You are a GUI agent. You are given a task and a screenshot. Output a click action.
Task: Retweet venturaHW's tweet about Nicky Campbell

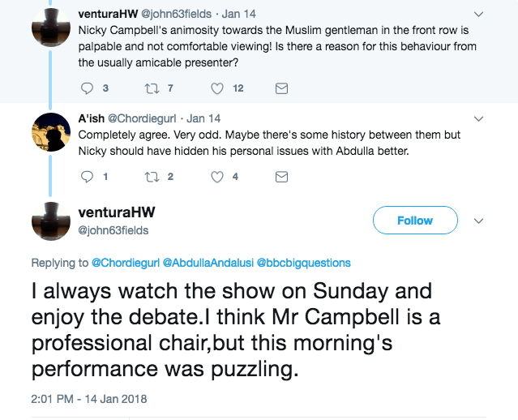pyautogui.click(x=151, y=88)
